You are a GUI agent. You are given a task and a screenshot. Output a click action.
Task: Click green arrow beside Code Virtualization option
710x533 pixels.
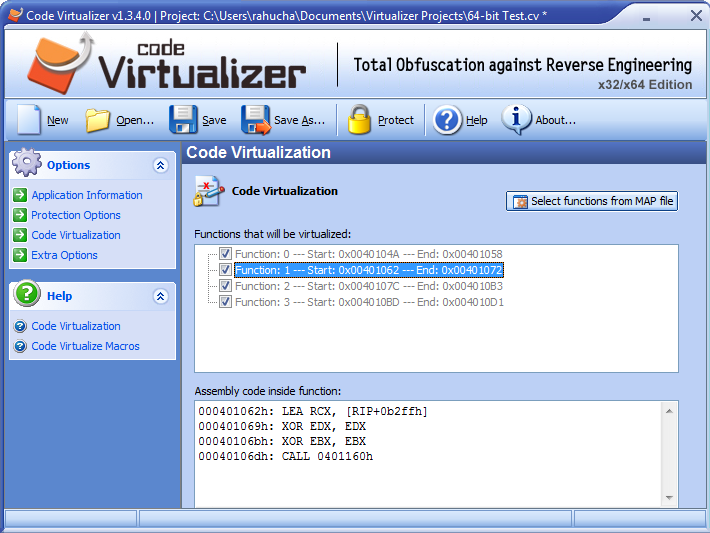[20, 235]
